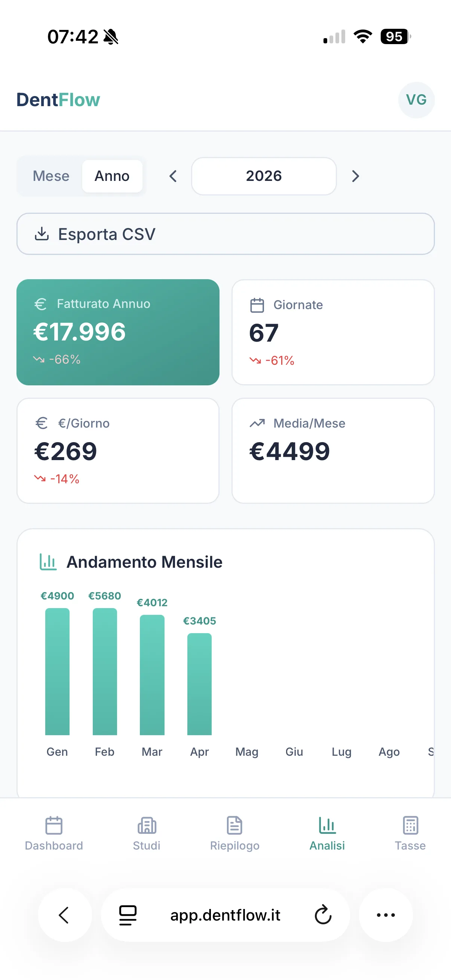Open the Fatturato Annuo card
The image size is (451, 980).
coord(118,332)
